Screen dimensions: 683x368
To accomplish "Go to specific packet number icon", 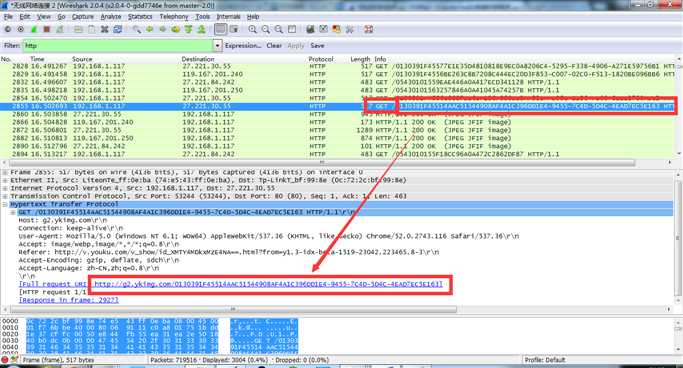I will pyautogui.click(x=176, y=30).
